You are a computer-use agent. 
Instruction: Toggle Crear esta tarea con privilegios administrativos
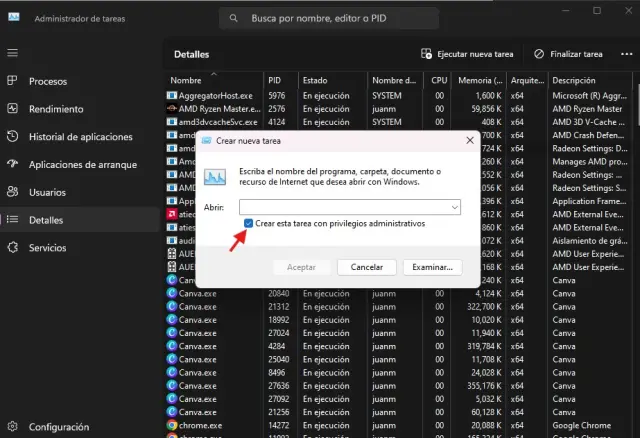coord(249,224)
